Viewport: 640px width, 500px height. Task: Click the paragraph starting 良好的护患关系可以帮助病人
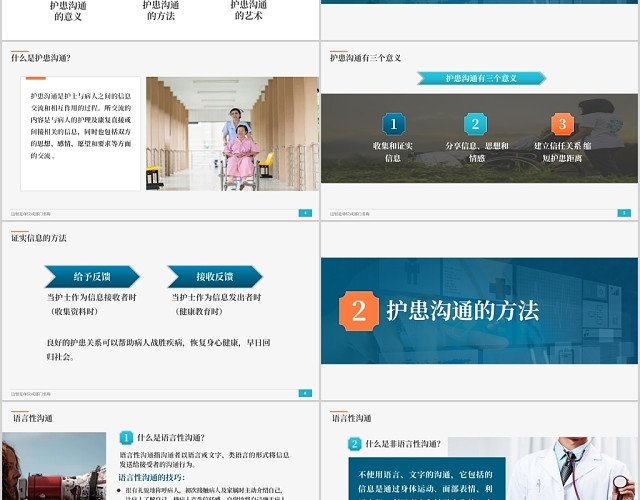tap(158, 349)
